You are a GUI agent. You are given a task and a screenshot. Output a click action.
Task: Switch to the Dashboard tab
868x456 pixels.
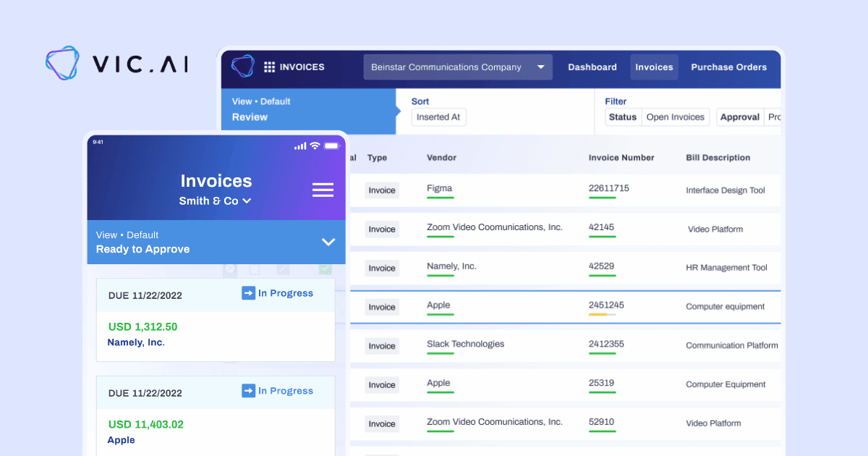pyautogui.click(x=592, y=67)
